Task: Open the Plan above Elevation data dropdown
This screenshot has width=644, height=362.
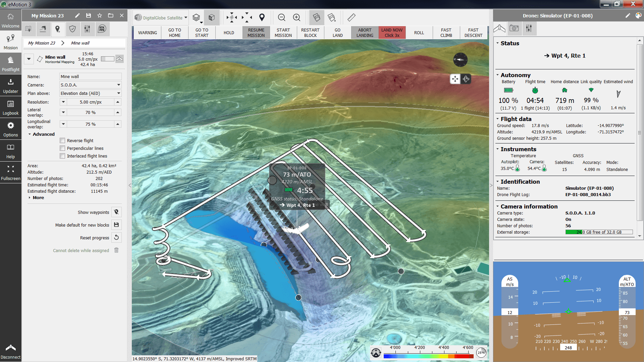Action: pyautogui.click(x=90, y=94)
